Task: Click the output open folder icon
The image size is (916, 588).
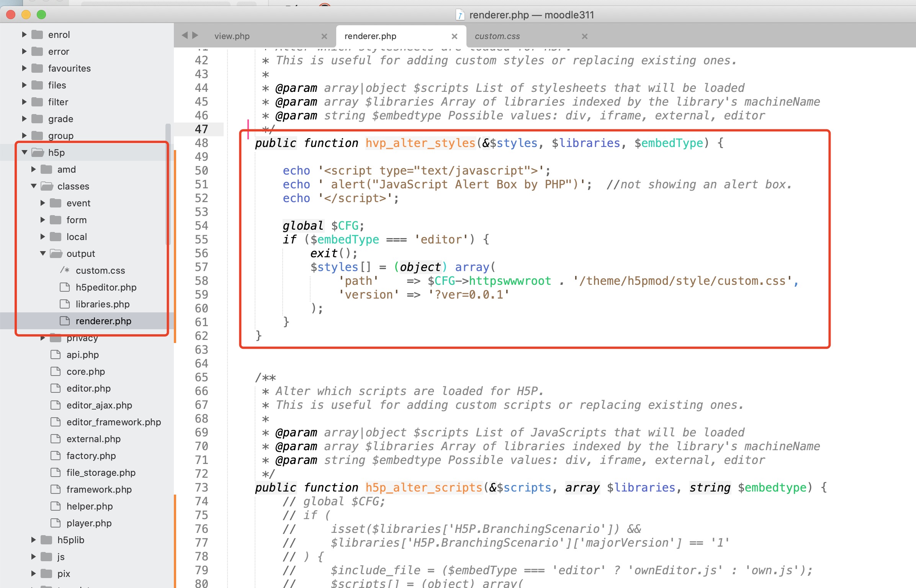Action: (x=56, y=254)
